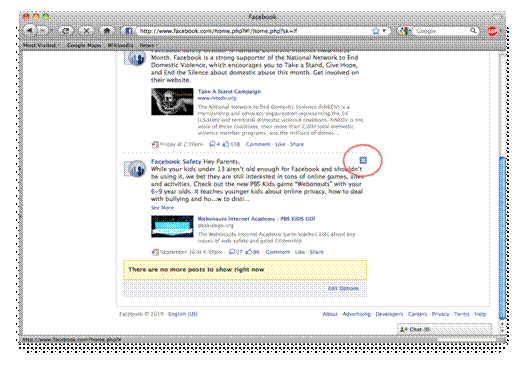Open the Privacy footer link
524x369 pixels.
(440, 314)
